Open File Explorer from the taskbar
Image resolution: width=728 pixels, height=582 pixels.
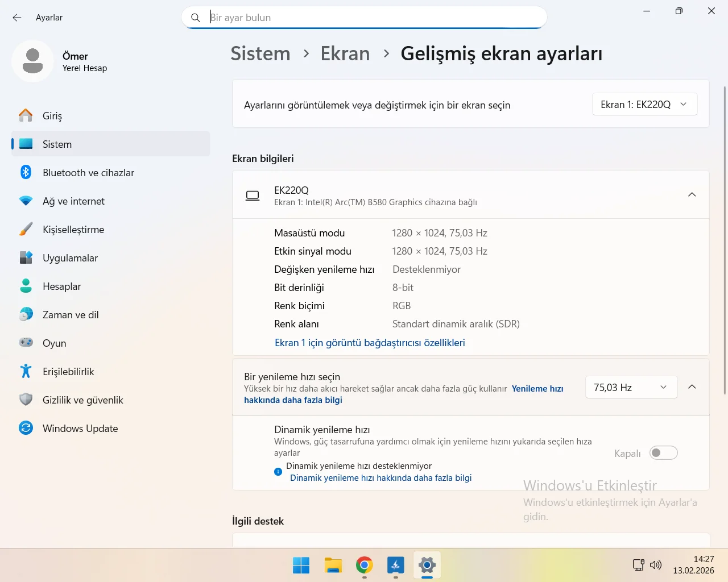point(333,566)
